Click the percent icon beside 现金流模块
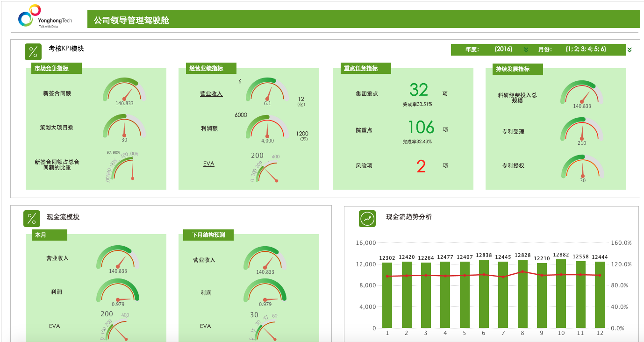 coord(32,219)
